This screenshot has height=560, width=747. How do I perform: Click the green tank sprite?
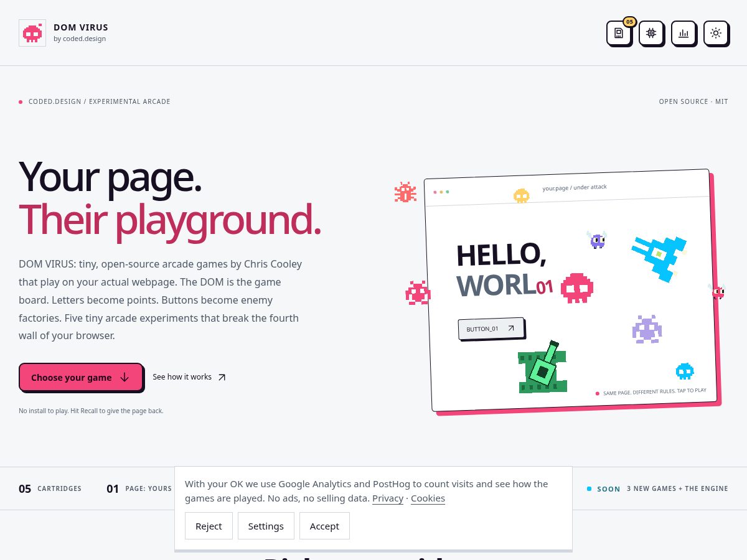tap(542, 368)
